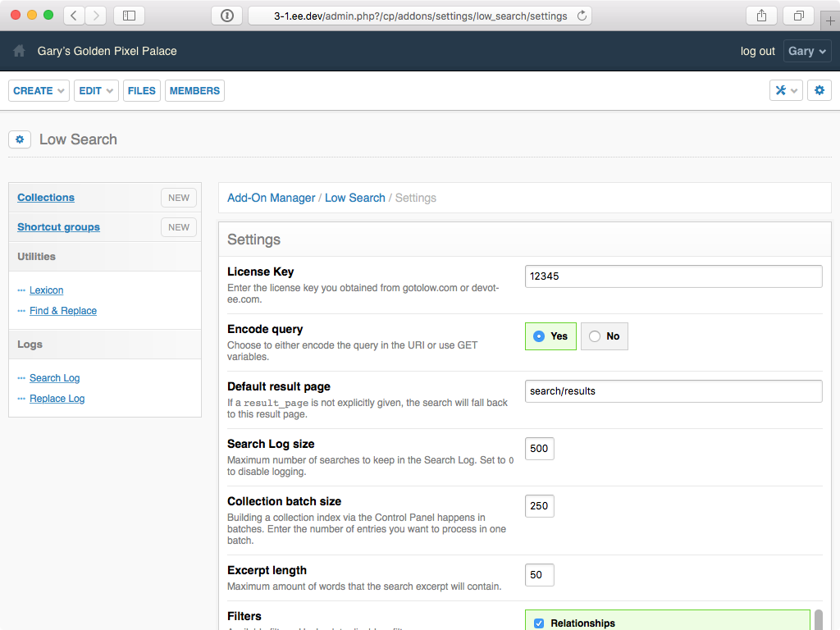Toggle the Relationships filter checkbox
The image size is (840, 630).
pyautogui.click(x=539, y=623)
